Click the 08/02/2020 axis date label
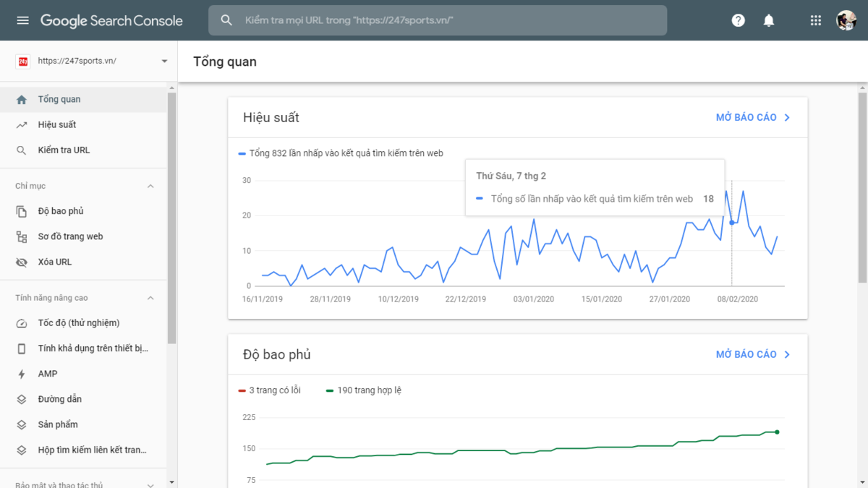 tap(738, 299)
